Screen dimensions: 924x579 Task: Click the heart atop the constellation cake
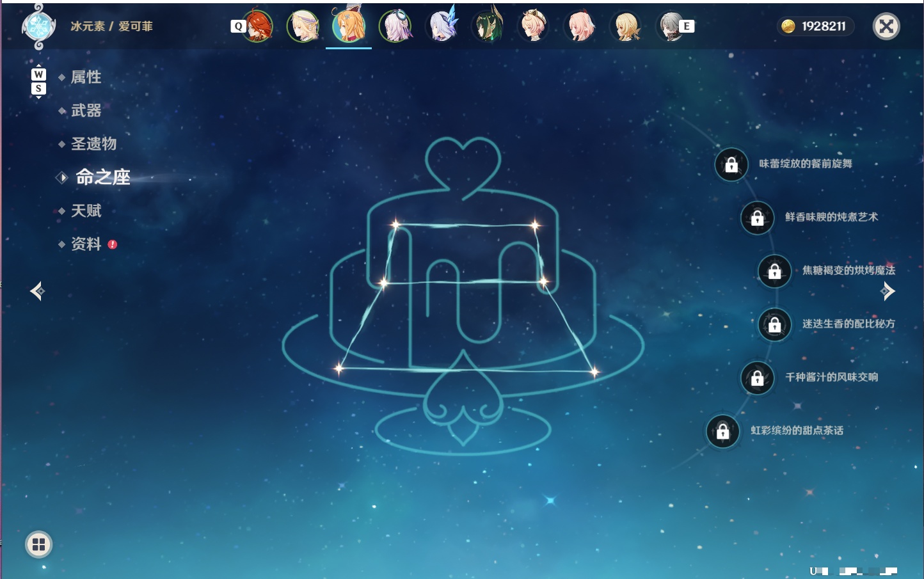[463, 166]
